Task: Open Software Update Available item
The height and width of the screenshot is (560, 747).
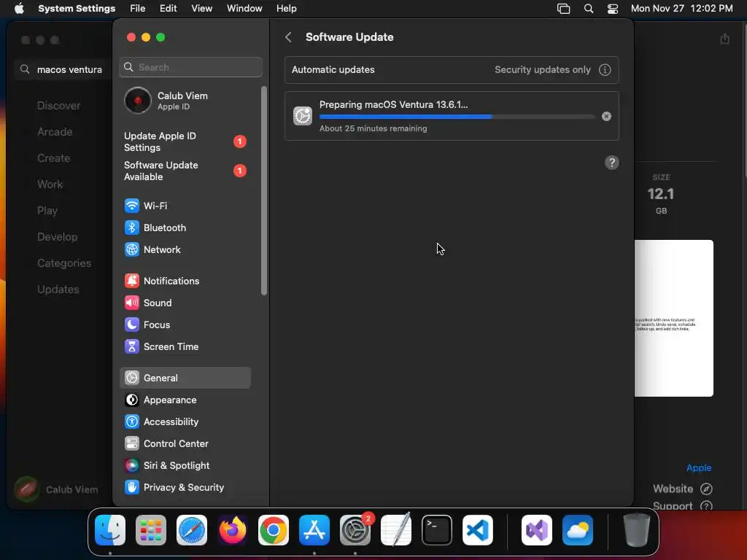Action: 185,171
